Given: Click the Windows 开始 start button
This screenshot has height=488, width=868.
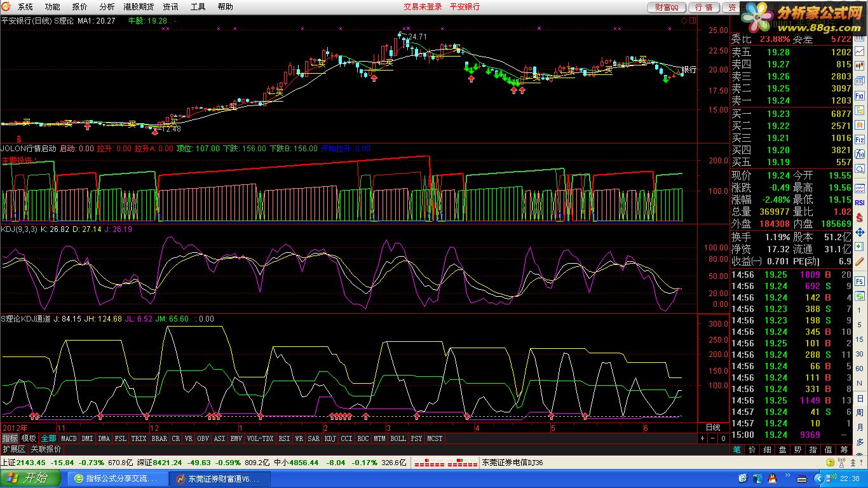Looking at the screenshot, I should (31, 478).
